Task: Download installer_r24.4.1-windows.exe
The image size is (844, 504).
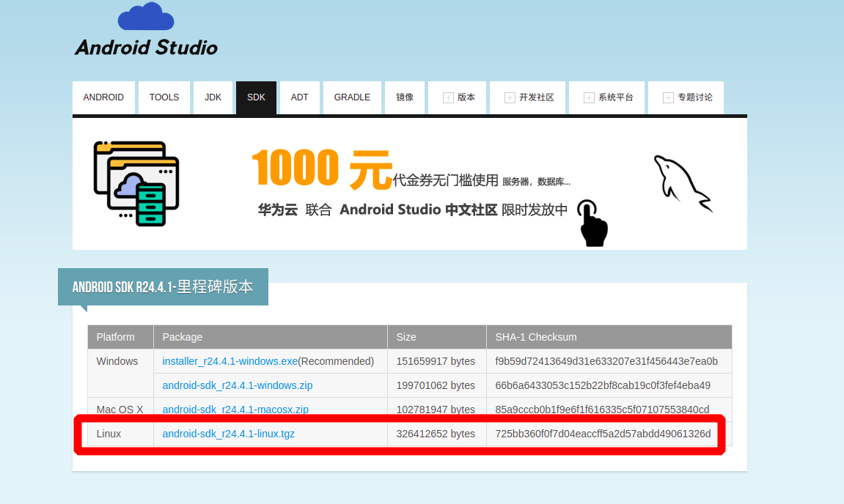Action: tap(230, 361)
